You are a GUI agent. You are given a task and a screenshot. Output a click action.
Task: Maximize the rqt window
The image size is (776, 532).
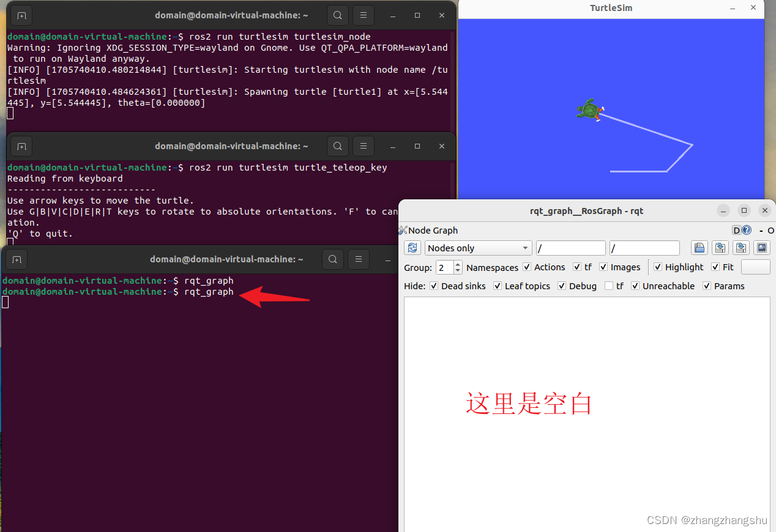point(744,210)
